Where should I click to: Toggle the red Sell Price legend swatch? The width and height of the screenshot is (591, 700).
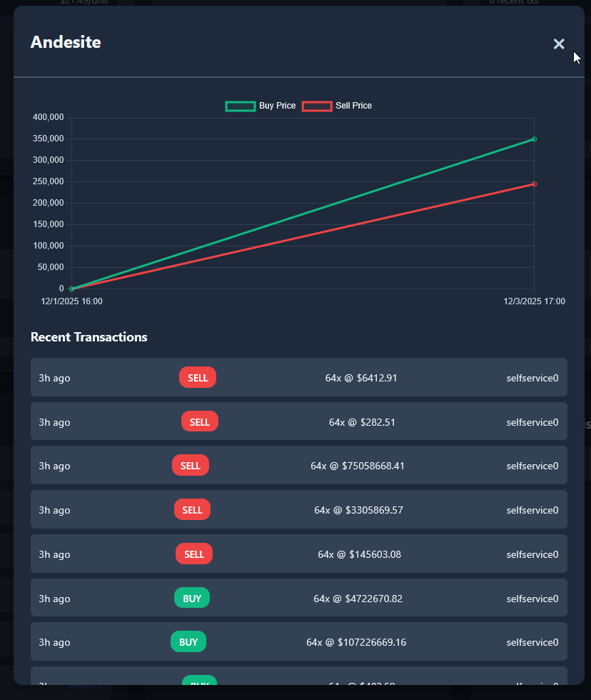(317, 106)
